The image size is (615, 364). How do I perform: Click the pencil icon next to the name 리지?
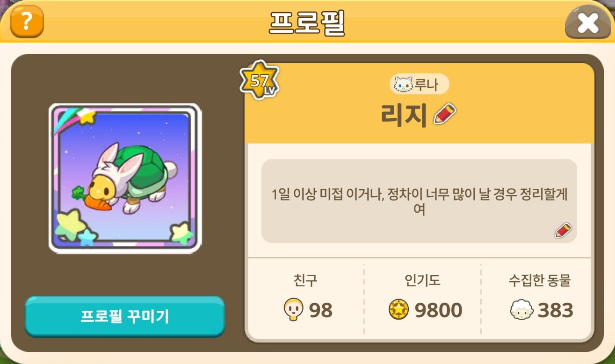[x=445, y=114]
